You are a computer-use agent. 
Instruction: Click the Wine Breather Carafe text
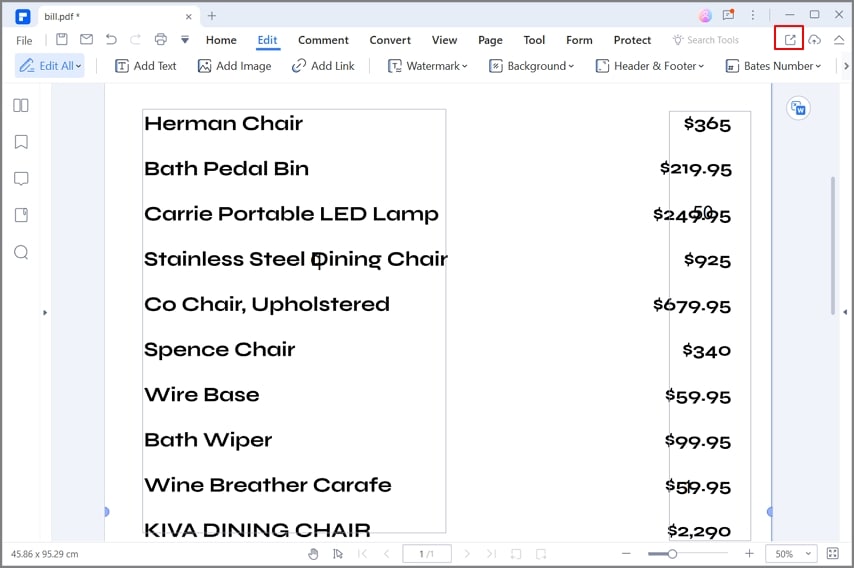268,485
